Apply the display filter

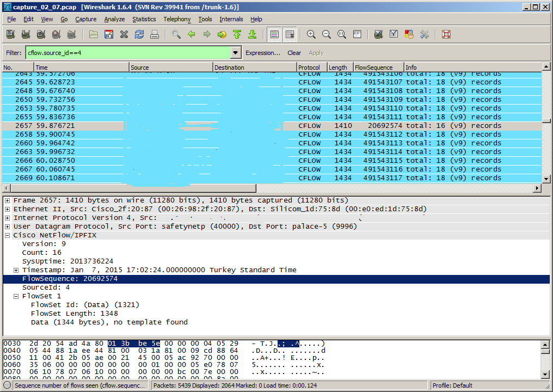(316, 53)
